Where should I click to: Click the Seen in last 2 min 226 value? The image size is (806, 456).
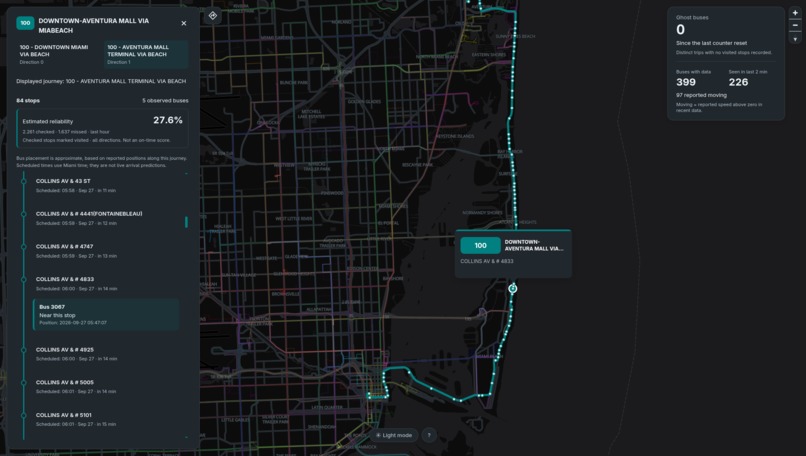point(738,82)
